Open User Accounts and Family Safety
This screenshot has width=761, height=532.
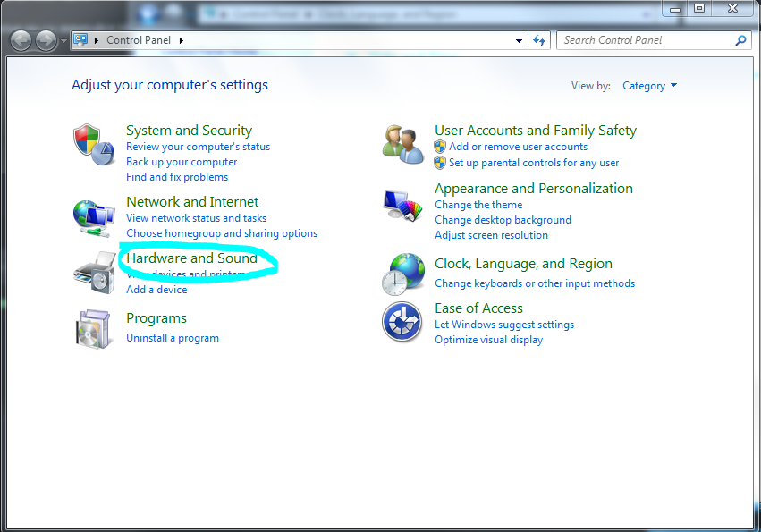(x=536, y=130)
